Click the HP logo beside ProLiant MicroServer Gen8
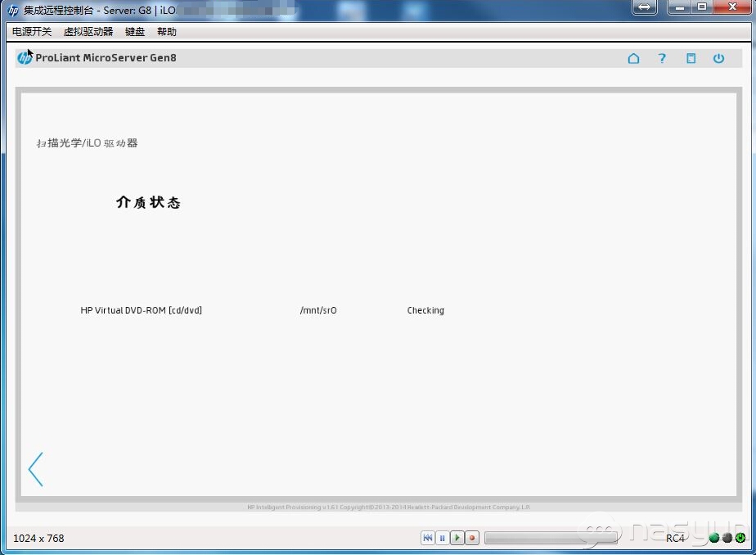 coord(24,58)
